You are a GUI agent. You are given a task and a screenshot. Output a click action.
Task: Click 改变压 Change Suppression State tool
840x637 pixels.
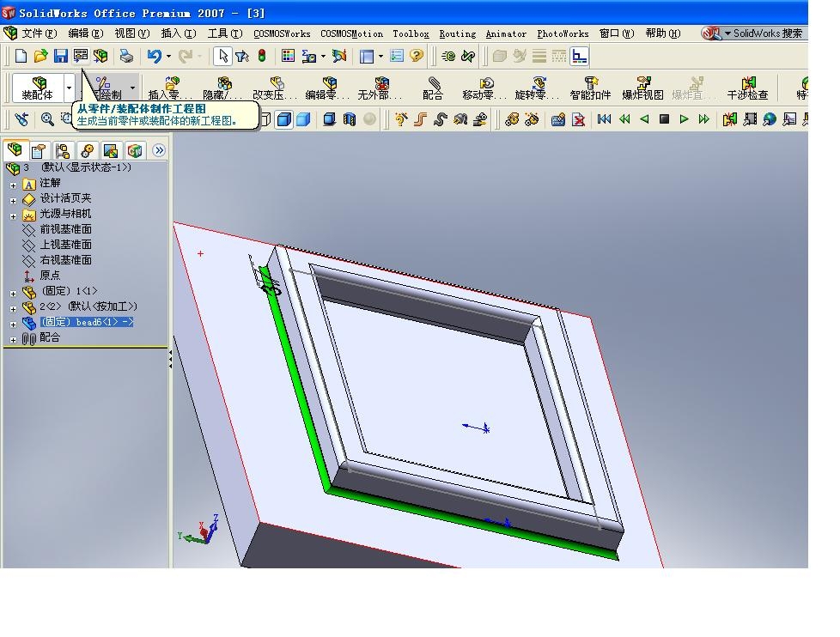click(x=275, y=88)
